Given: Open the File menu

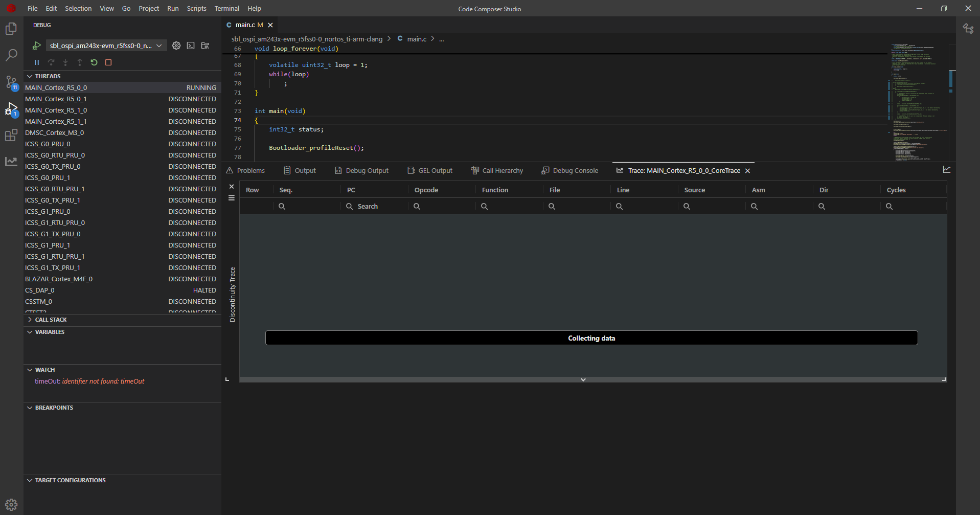Looking at the screenshot, I should pyautogui.click(x=32, y=8).
